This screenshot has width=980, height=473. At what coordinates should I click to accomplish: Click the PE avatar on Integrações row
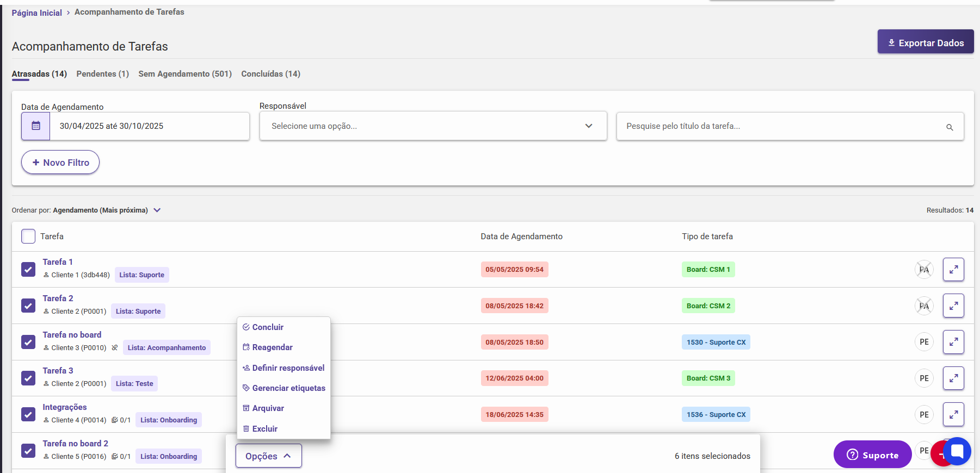click(924, 415)
